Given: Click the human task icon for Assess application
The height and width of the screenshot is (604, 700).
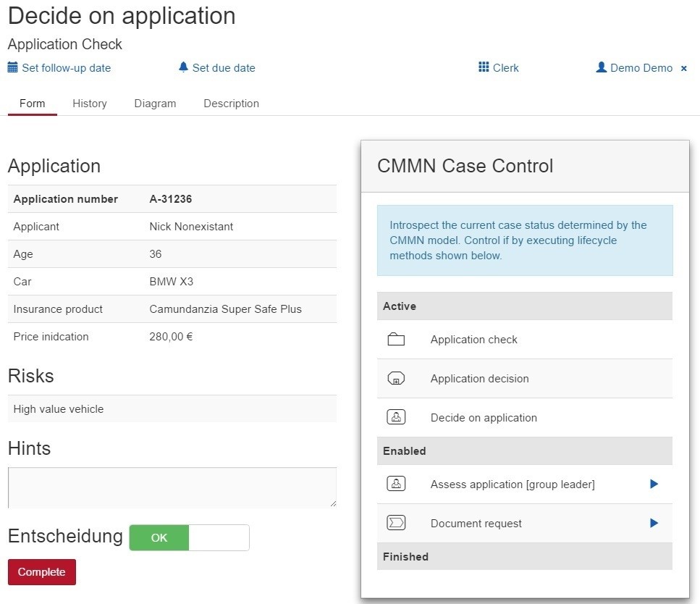Looking at the screenshot, I should (x=396, y=484).
